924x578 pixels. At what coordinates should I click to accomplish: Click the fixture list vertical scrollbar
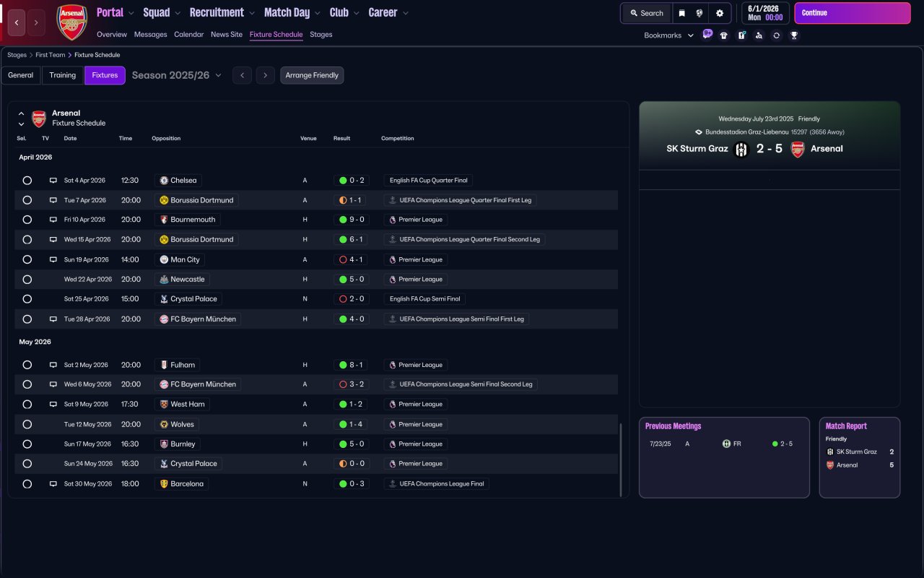point(620,460)
